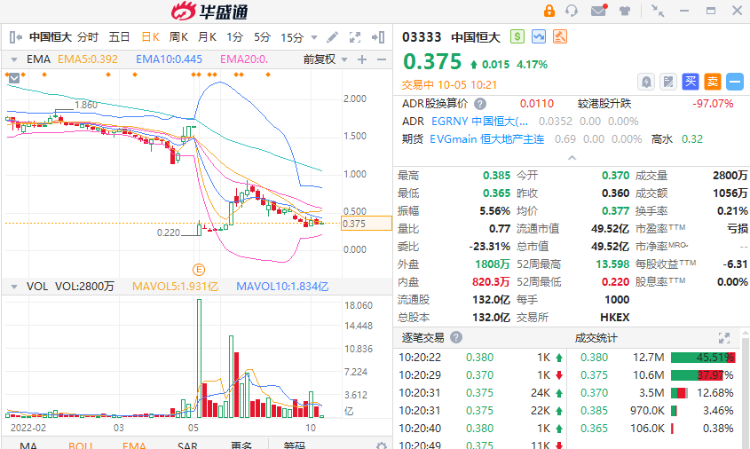Image resolution: width=750 pixels, height=449 pixels.
Task: Click the 较港股升跌 value -97.07%
Action: [x=713, y=104]
